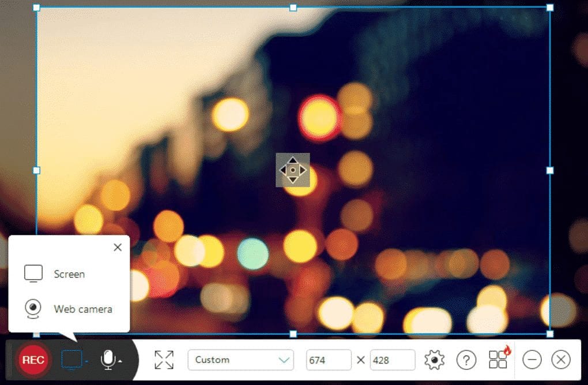
Task: Close the recorder toolbar
Action: tap(561, 360)
